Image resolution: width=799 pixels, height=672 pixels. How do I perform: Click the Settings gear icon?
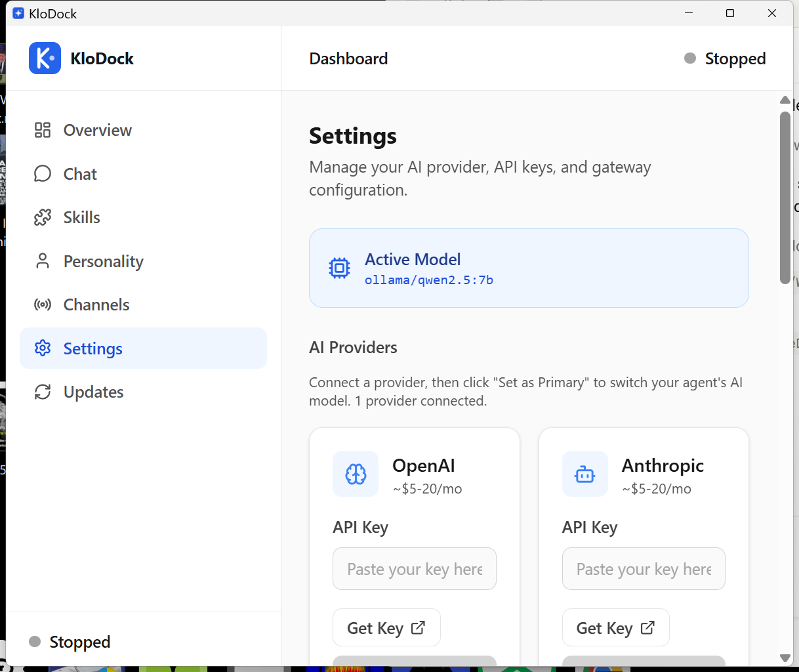(42, 348)
